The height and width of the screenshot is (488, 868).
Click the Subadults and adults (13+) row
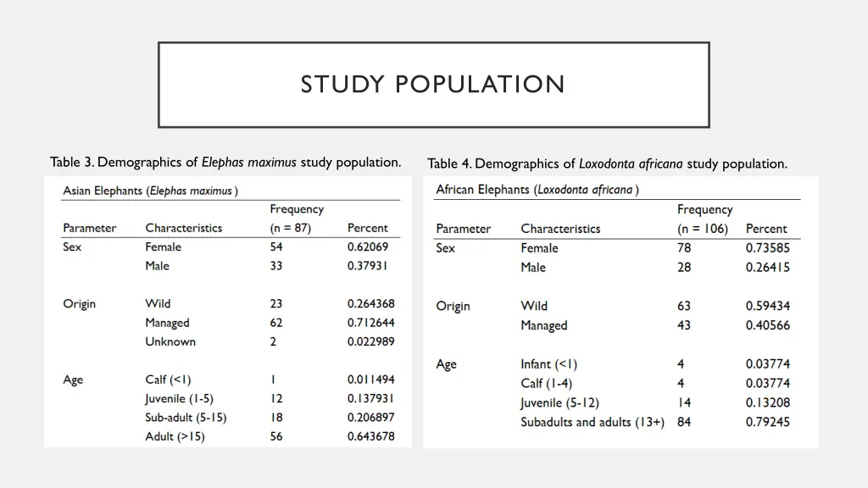coord(591,421)
